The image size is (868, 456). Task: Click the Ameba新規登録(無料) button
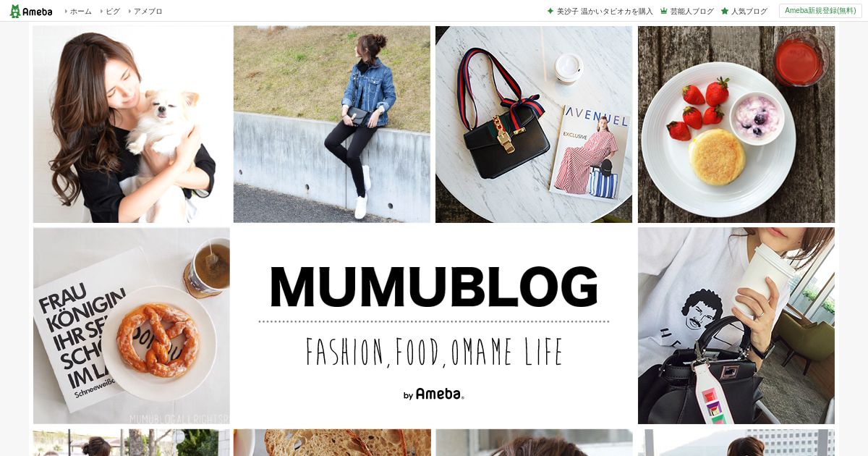point(820,11)
